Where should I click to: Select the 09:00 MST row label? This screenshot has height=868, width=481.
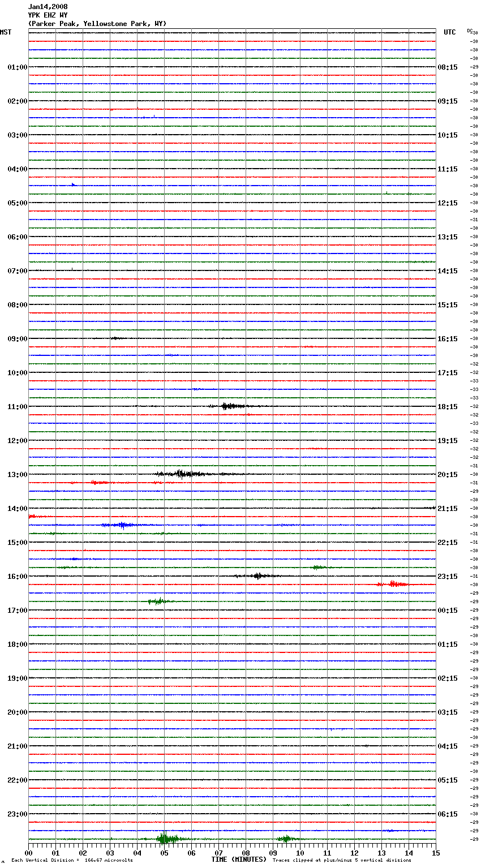click(18, 339)
